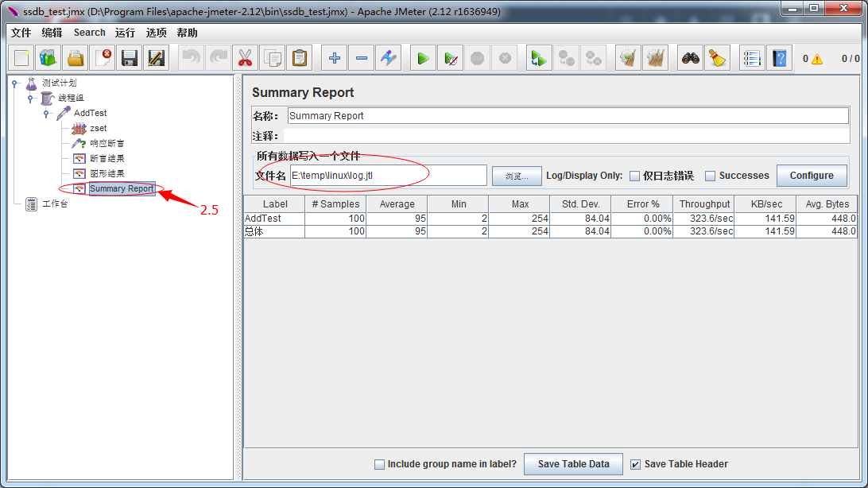Click the Reset search broom icon

click(718, 58)
